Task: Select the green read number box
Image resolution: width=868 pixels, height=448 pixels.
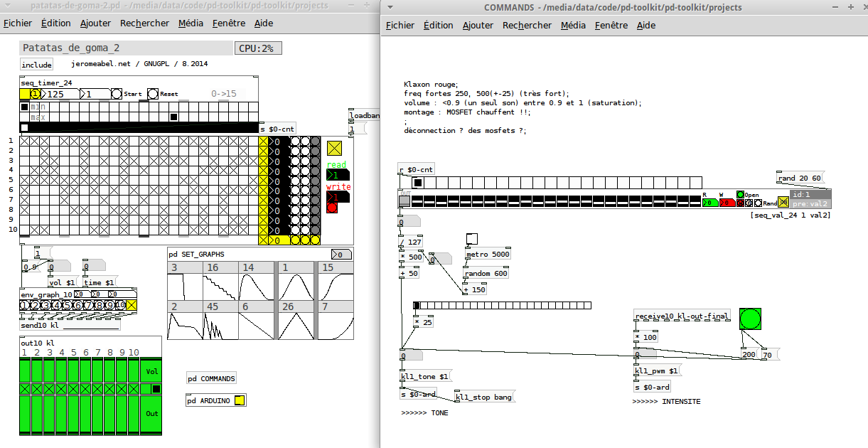Action: [338, 175]
